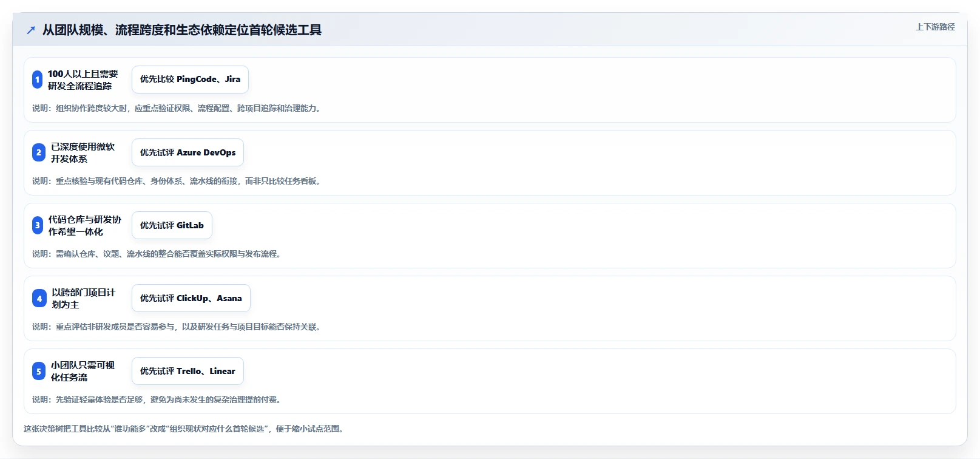Select the number 4 step badge

pos(39,298)
